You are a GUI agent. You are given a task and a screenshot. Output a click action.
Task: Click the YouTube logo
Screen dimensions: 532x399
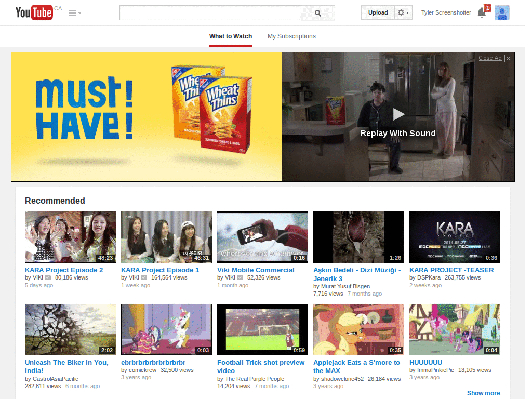34,12
